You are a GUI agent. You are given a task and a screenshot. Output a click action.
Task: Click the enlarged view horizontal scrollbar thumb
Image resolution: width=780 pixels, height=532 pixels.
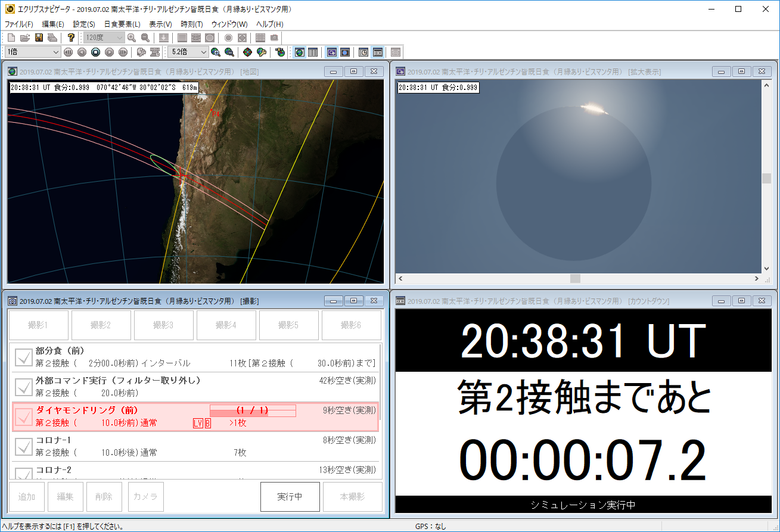pos(575,278)
